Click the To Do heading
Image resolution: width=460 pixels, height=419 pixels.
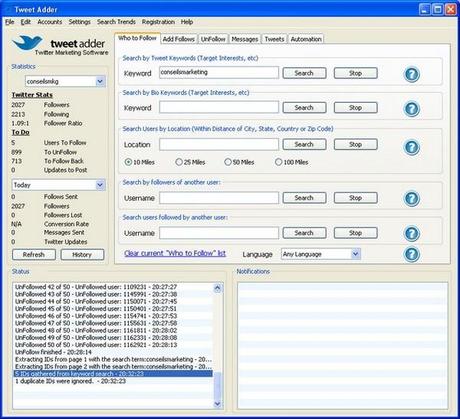pyautogui.click(x=21, y=132)
